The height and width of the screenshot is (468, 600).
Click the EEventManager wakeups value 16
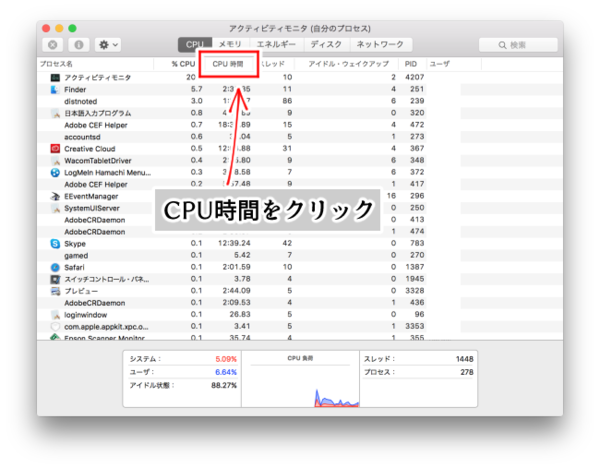pos(391,196)
